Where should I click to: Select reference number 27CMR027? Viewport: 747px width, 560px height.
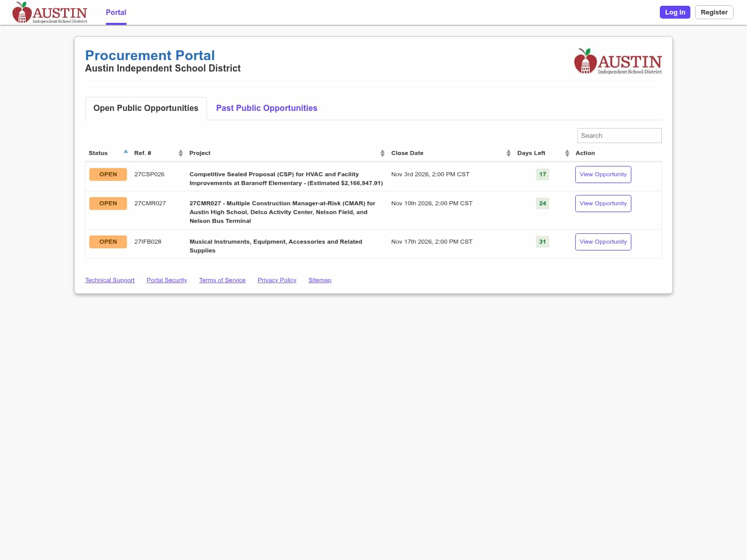[150, 203]
